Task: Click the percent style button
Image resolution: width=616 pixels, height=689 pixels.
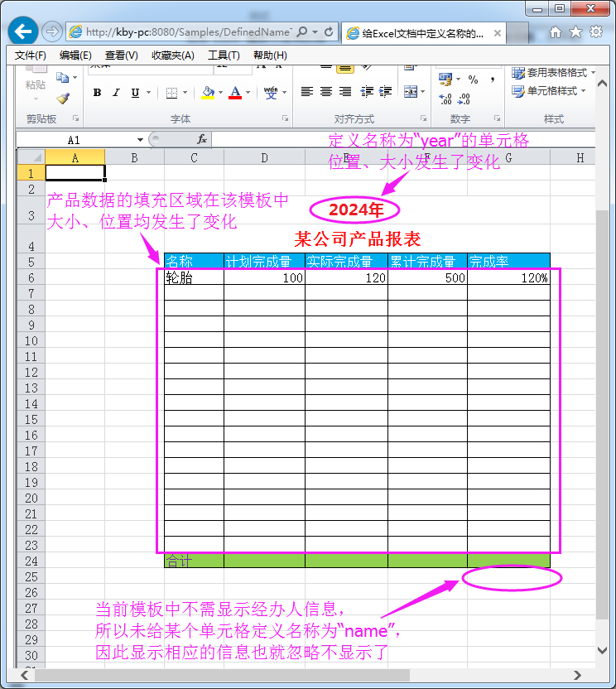Action: click(x=473, y=79)
